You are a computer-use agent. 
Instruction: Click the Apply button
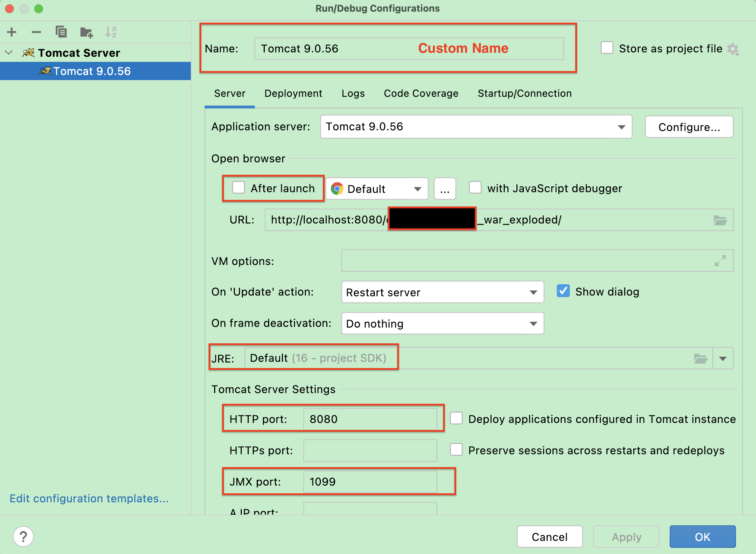click(626, 537)
